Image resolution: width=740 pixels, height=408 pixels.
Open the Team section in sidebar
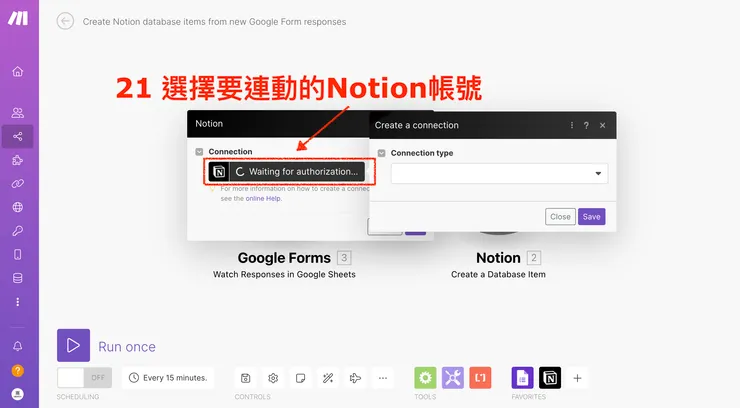(x=17, y=113)
